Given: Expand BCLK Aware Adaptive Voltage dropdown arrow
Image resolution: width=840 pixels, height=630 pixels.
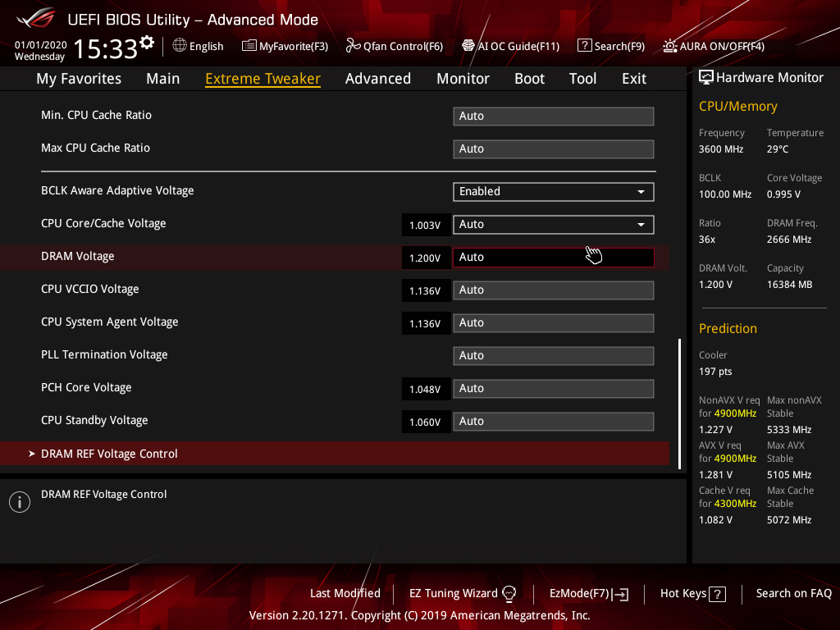Looking at the screenshot, I should click(x=641, y=192).
